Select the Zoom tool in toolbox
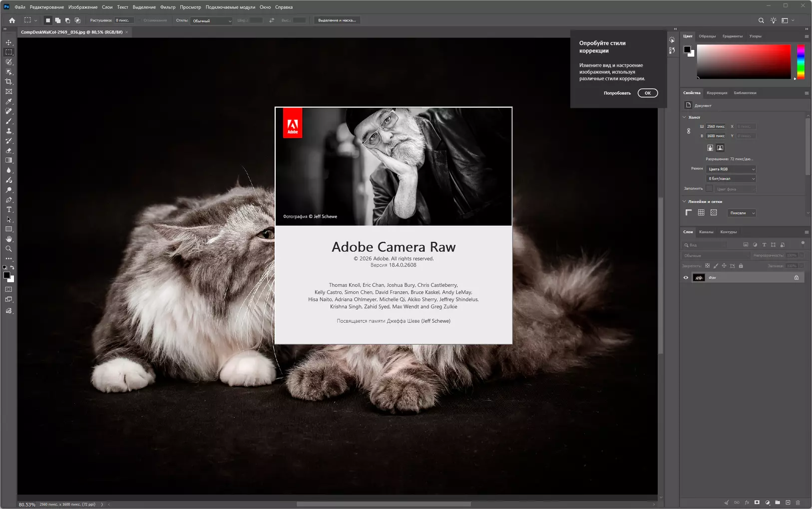 pos(9,249)
